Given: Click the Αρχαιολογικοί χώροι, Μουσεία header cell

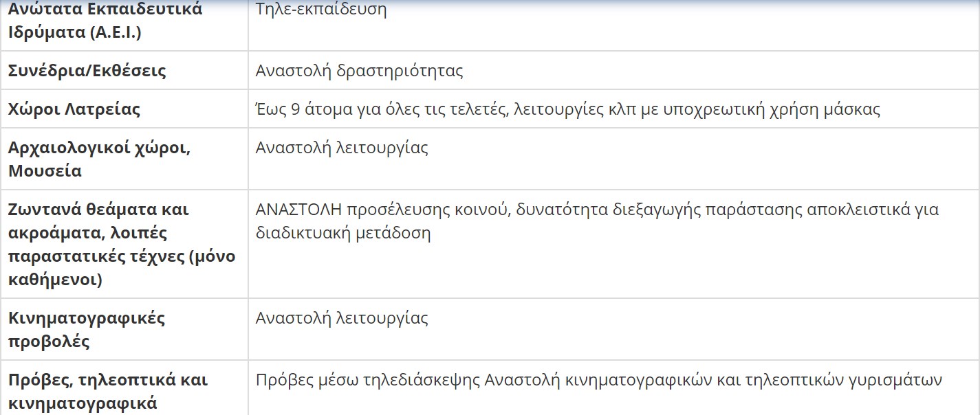Looking at the screenshot, I should coord(98,159).
